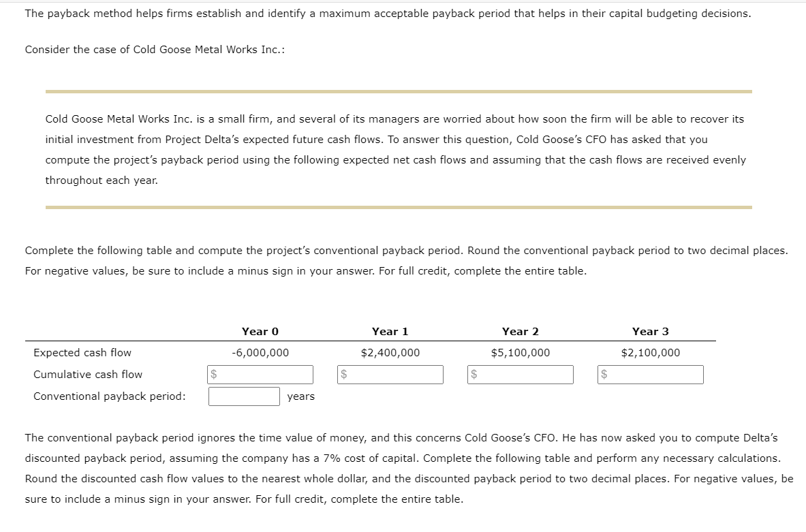The width and height of the screenshot is (806, 532).
Task: Click the Expected cash flow row label
Action: 82,352
